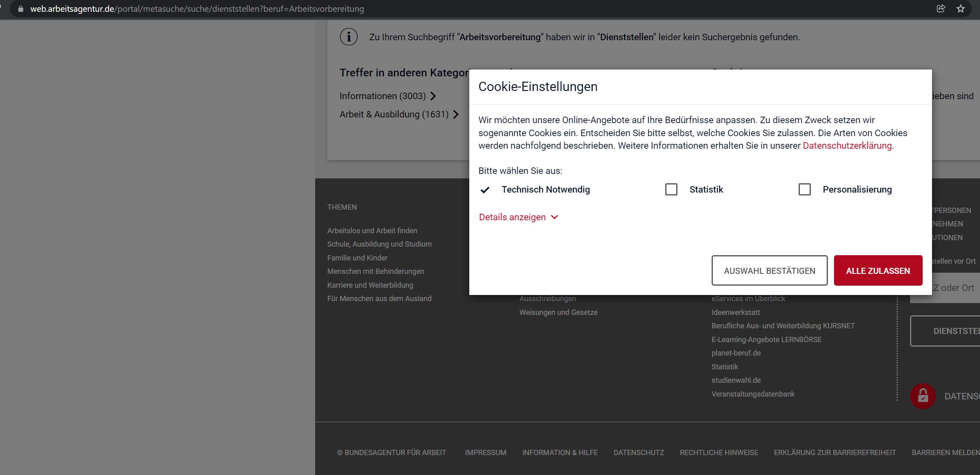This screenshot has height=475, width=980.
Task: Open the RECHTLICHE HINWEISE footer entry
Action: 719,452
